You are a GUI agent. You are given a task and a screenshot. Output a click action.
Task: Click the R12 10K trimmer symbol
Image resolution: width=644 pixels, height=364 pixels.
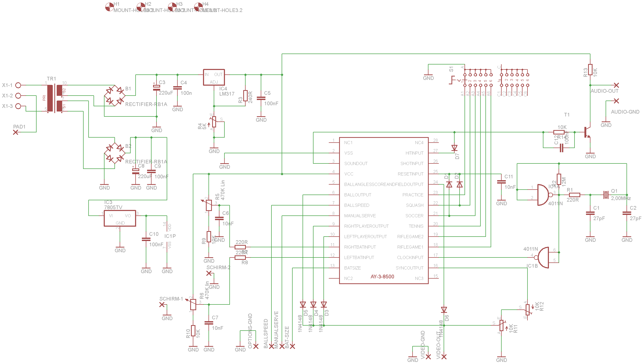click(x=527, y=310)
